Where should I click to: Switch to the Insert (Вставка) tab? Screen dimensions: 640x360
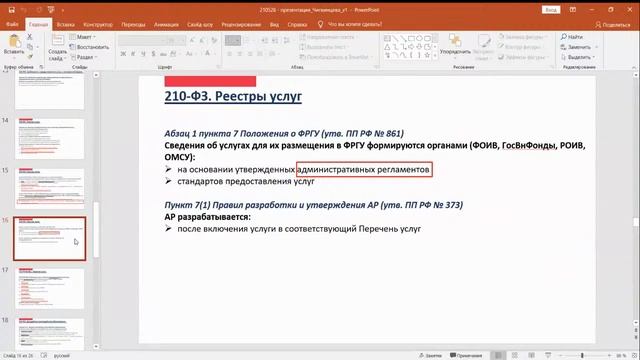pos(65,24)
